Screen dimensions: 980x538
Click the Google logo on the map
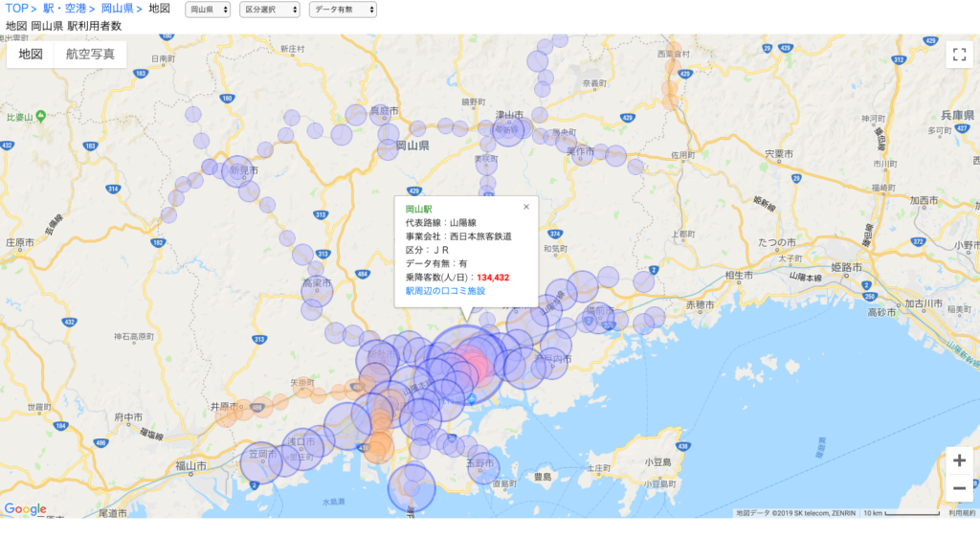[25, 509]
